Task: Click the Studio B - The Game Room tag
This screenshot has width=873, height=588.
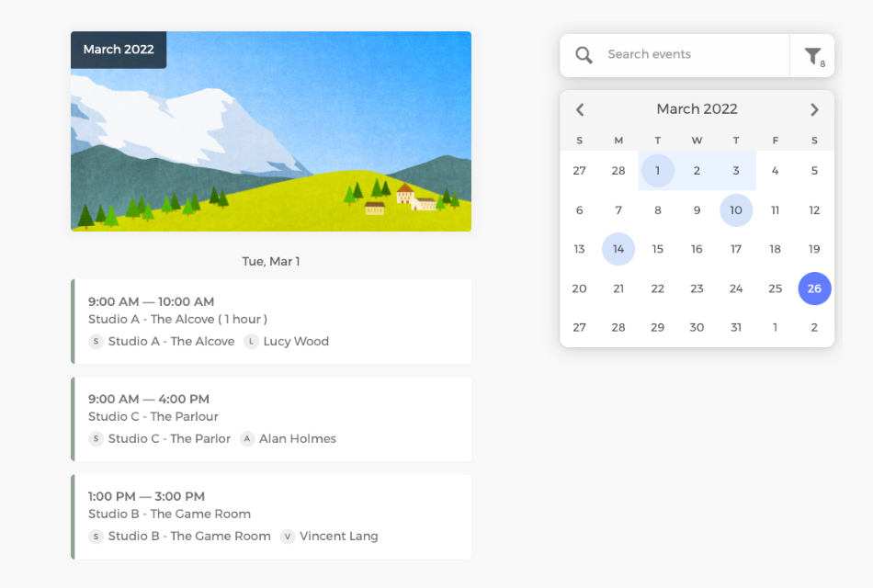Action: (188, 537)
